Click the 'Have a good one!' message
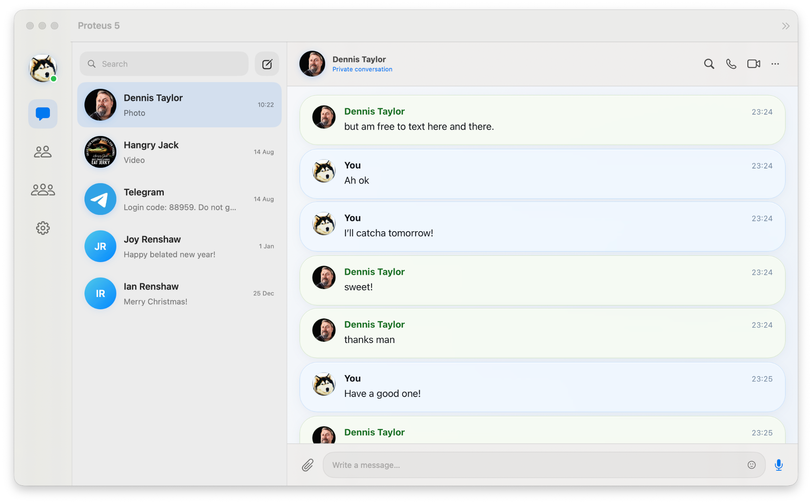Image resolution: width=812 pixels, height=504 pixels. 542,387
